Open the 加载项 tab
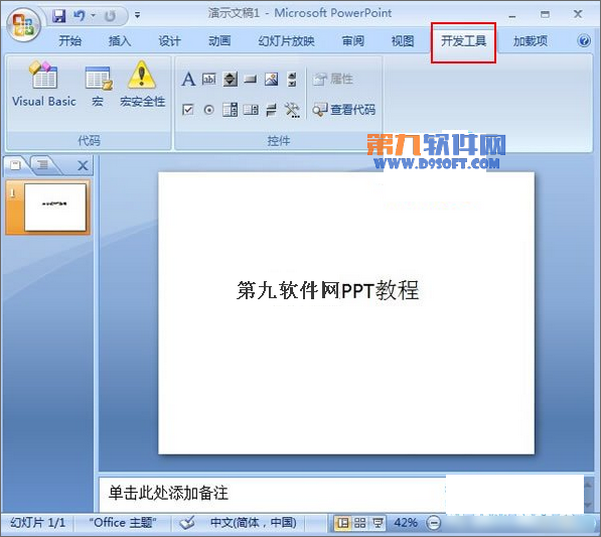Viewport: 601px width, 537px height. point(530,41)
